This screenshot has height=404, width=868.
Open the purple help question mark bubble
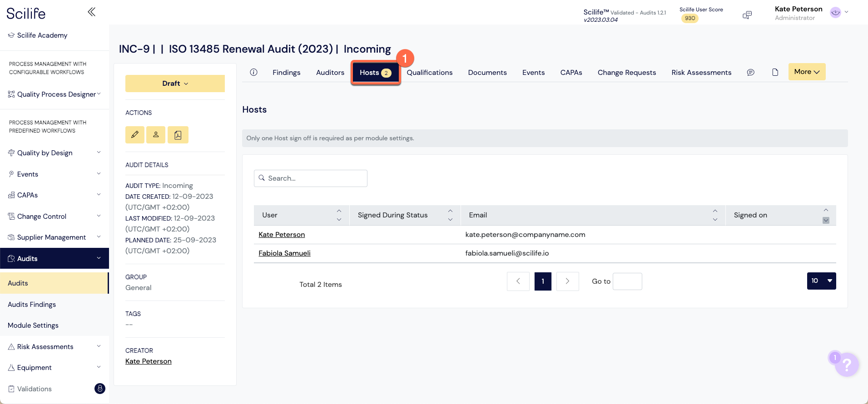[846, 365]
